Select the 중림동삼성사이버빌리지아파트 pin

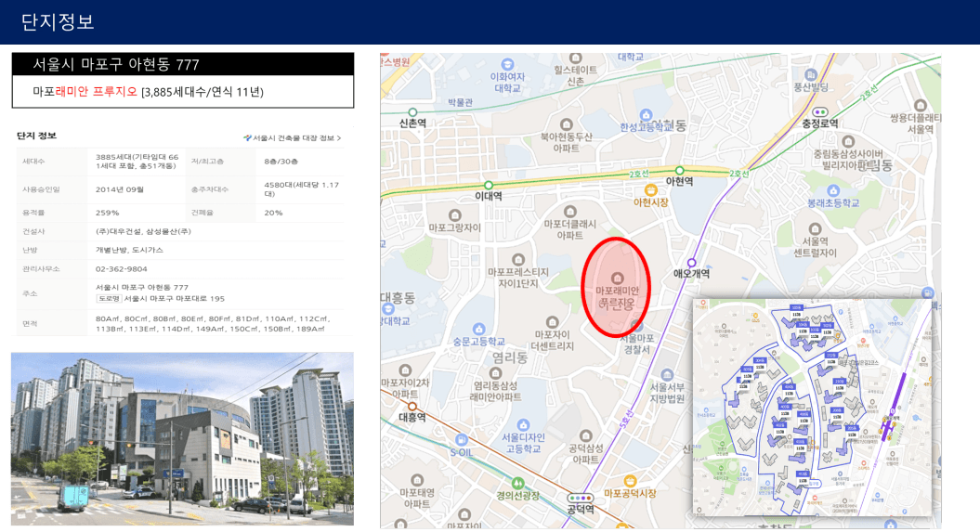pos(848,141)
